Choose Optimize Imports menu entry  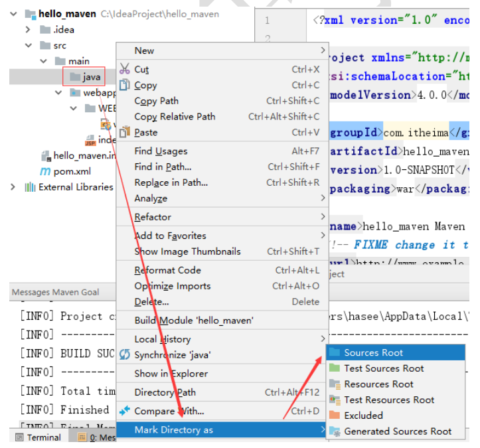[x=222, y=286]
